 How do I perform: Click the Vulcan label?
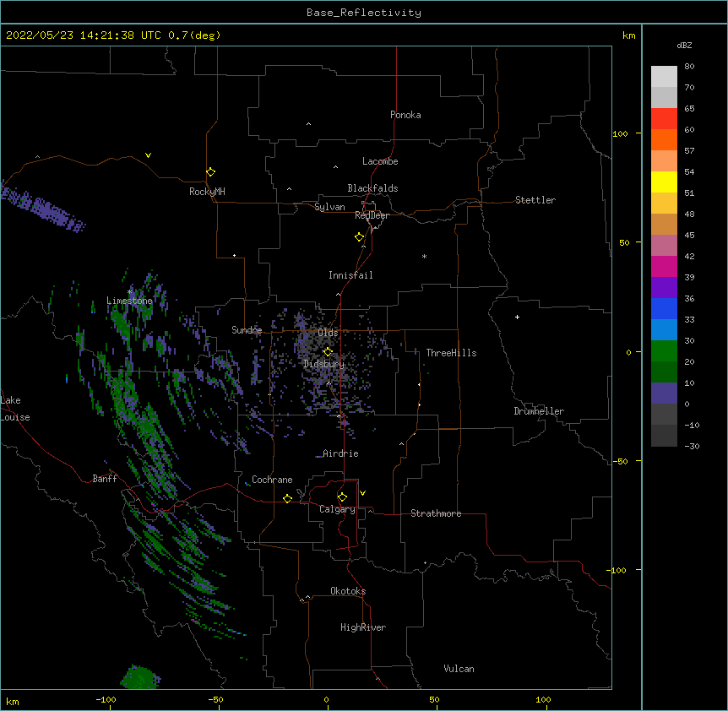(459, 669)
